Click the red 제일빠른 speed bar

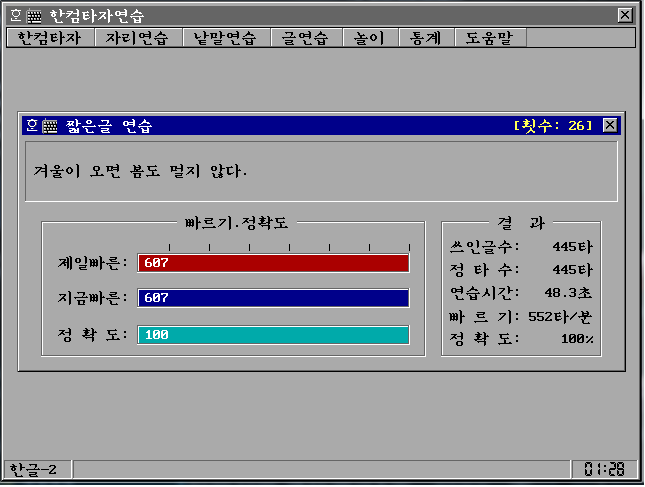(274, 263)
